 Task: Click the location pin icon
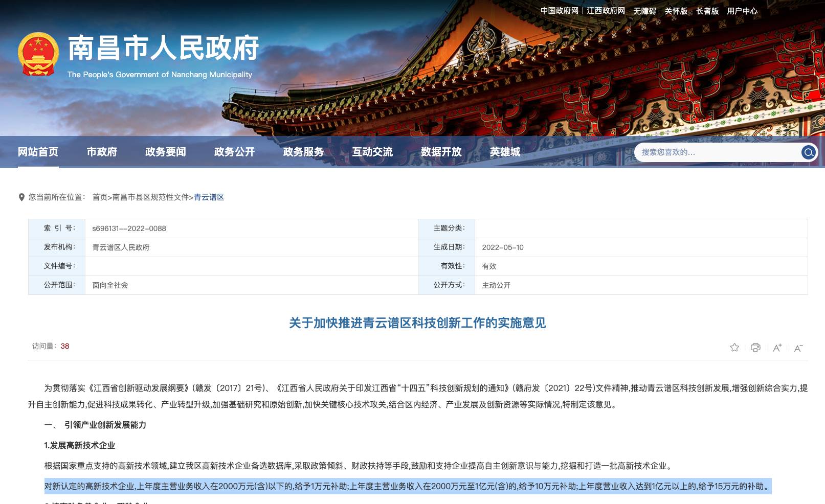pyautogui.click(x=21, y=197)
